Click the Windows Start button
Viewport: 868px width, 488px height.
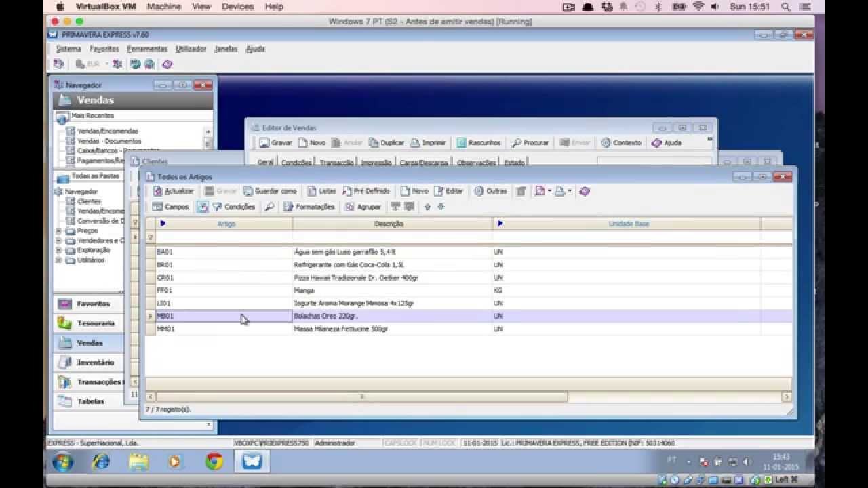coord(62,462)
